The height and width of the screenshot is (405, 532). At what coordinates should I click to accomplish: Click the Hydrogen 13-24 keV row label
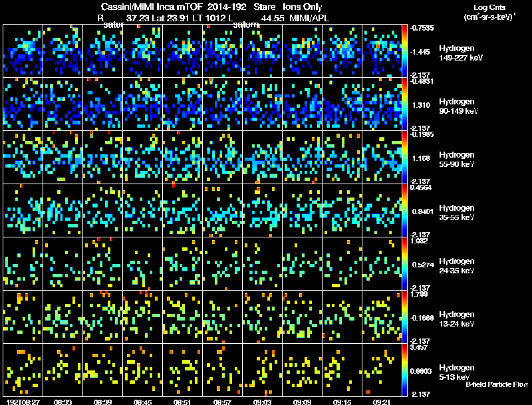click(457, 319)
